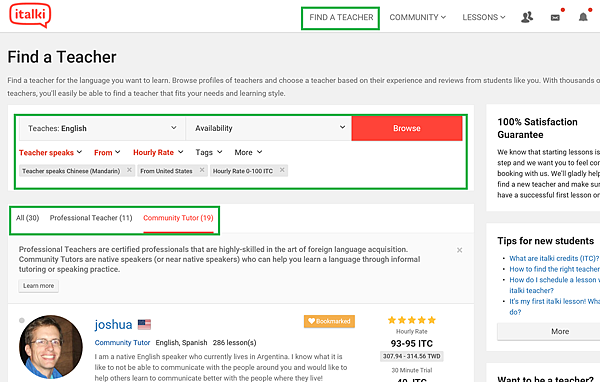This screenshot has width=600, height=382.
Task: Open the friends/contacts icon in header
Action: coord(527,17)
